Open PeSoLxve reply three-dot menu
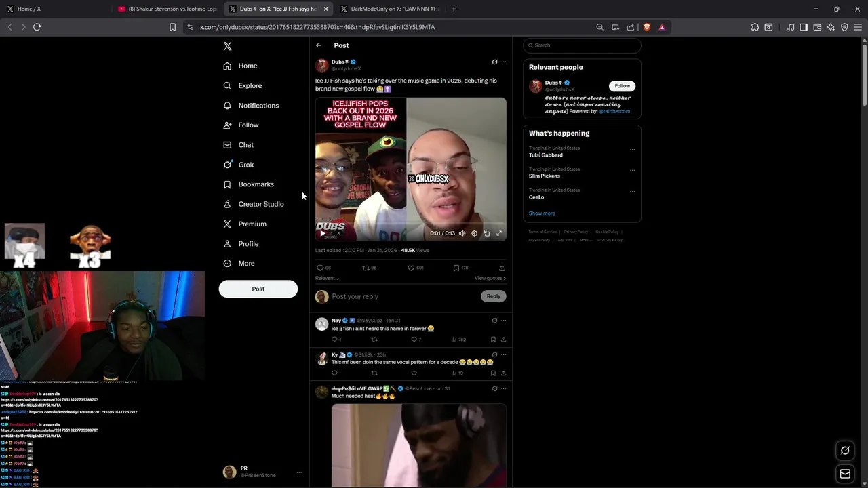Image resolution: width=868 pixels, height=488 pixels. coord(503,388)
